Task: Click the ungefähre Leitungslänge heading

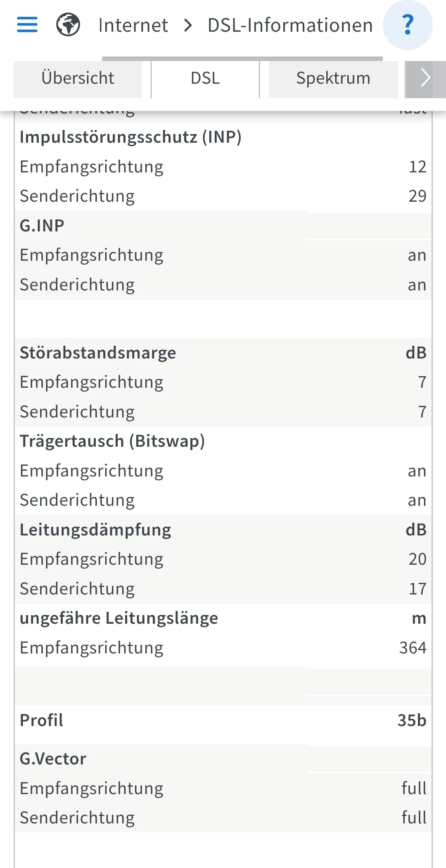Action: point(119,618)
